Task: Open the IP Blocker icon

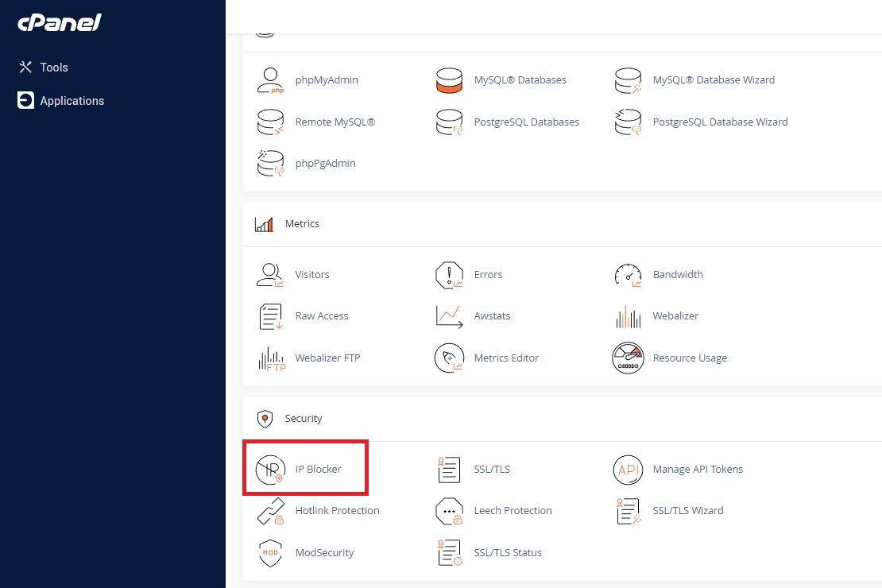Action: [x=271, y=470]
